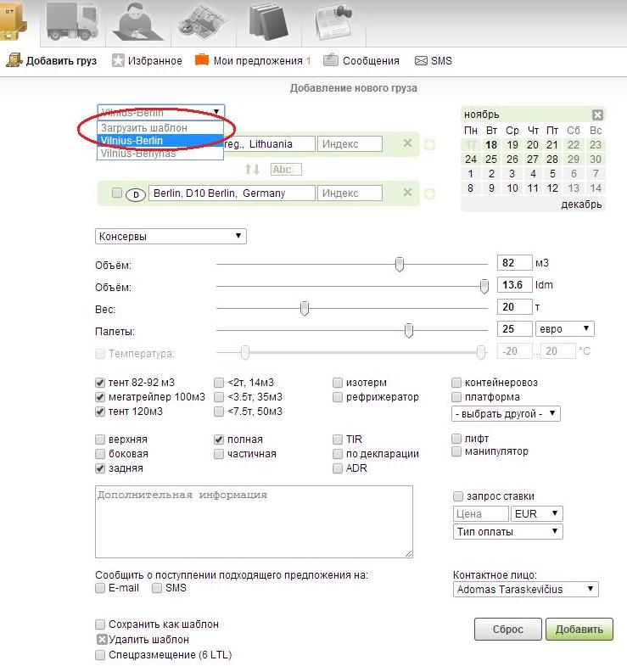Click the Палеты slider handle
The height and width of the screenshot is (672, 627).
(x=408, y=330)
